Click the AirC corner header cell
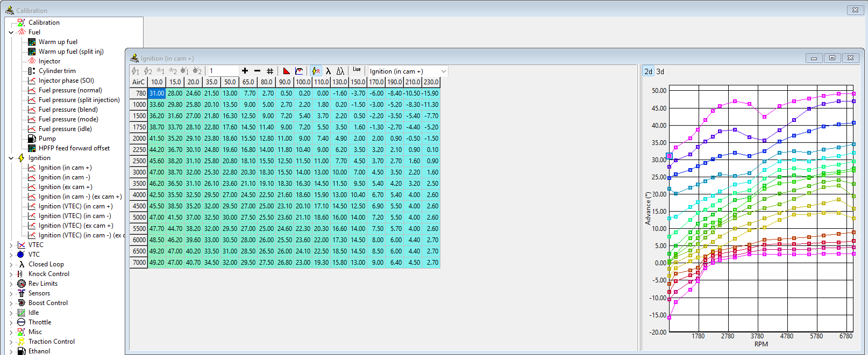Image resolution: width=868 pixels, height=355 pixels. [x=138, y=82]
